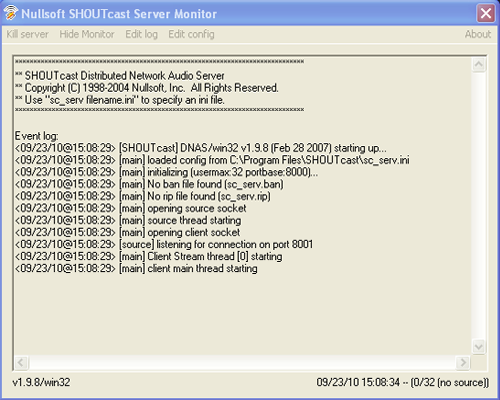Open the Kill server menu
This screenshot has width=500, height=400.
pos(28,34)
